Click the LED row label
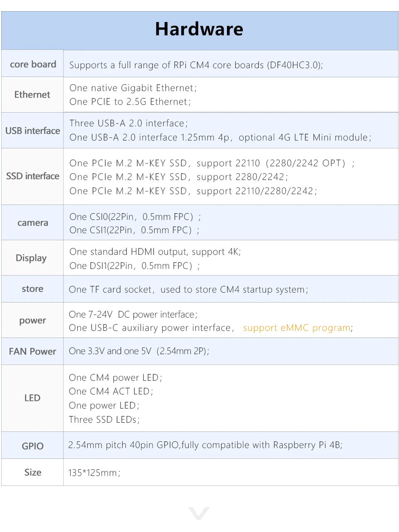The height and width of the screenshot is (532, 399). [x=32, y=398]
